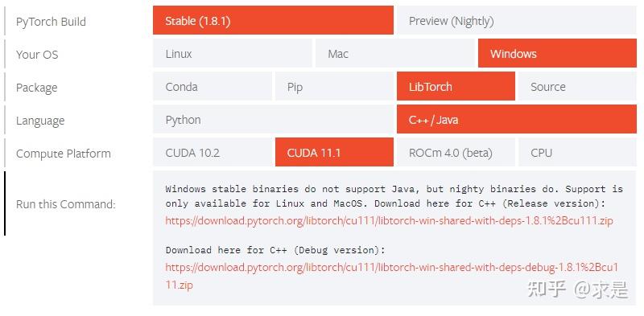Viewport: 644px width, 316px height.
Task: Select the C++ / Java language option
Action: (517, 120)
